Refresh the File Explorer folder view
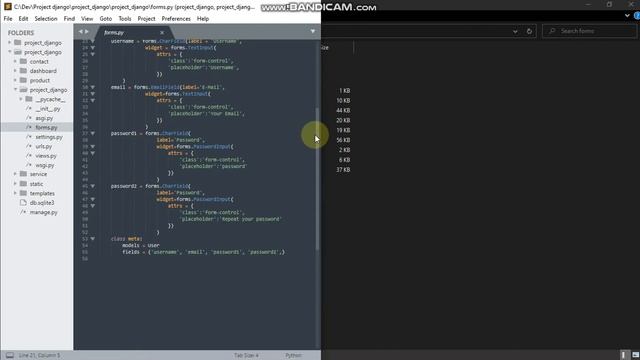640x360 pixels. click(x=529, y=31)
